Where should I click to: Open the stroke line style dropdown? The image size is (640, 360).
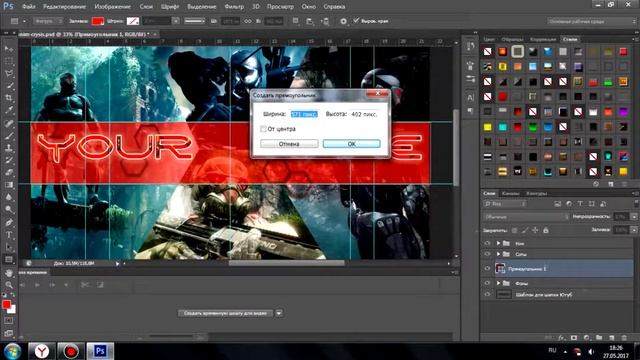point(195,21)
